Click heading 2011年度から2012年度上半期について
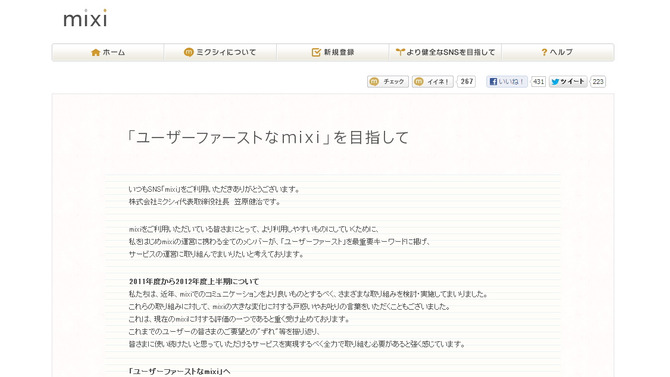Viewport: 670px width, 377px height. point(194,282)
